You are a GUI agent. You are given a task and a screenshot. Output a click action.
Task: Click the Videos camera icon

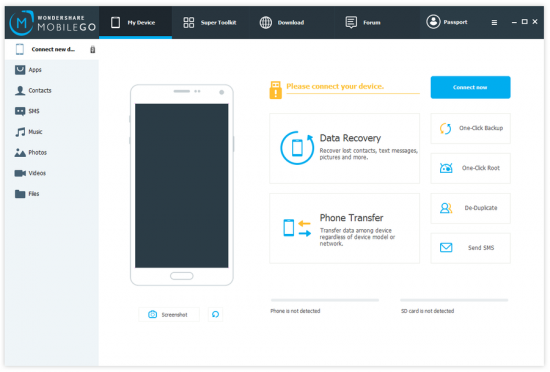[20, 173]
